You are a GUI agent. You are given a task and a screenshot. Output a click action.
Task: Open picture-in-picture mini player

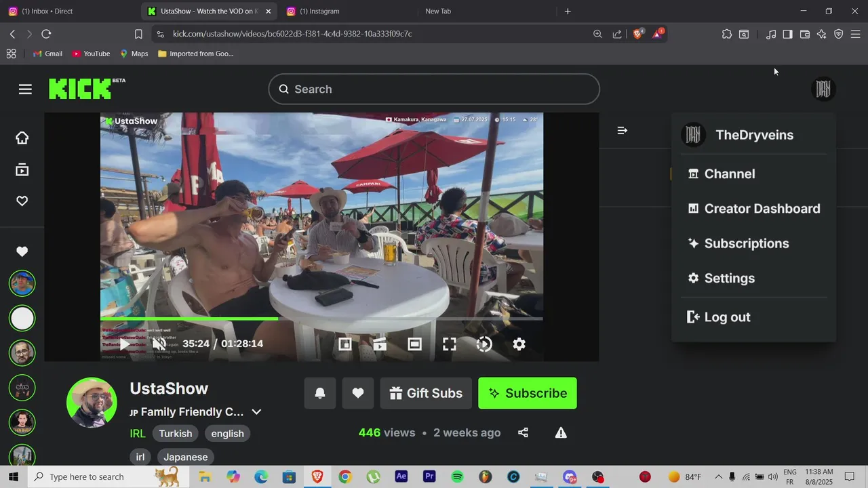tap(345, 344)
